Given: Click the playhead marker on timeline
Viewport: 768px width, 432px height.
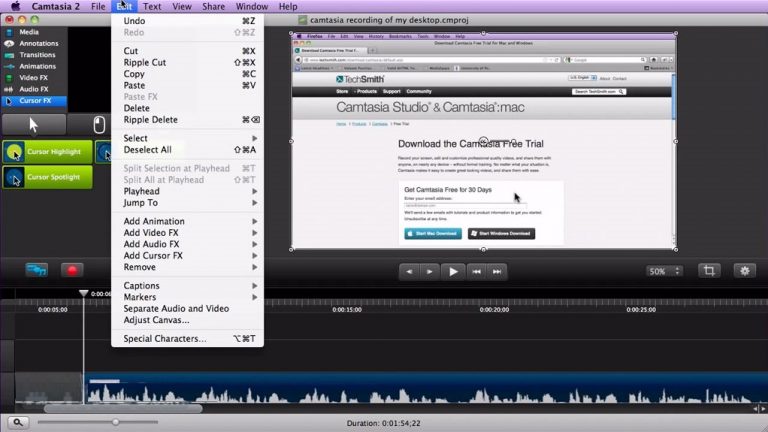Looking at the screenshot, I should (x=84, y=293).
